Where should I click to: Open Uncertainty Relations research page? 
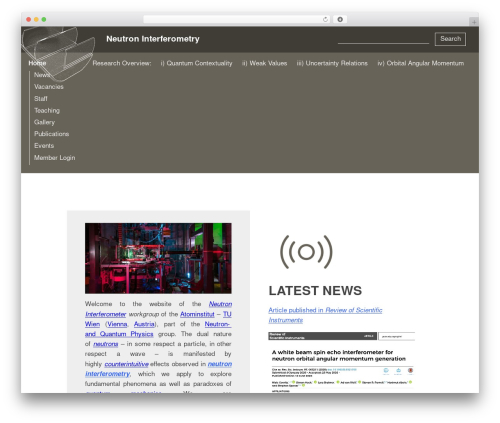click(x=332, y=63)
